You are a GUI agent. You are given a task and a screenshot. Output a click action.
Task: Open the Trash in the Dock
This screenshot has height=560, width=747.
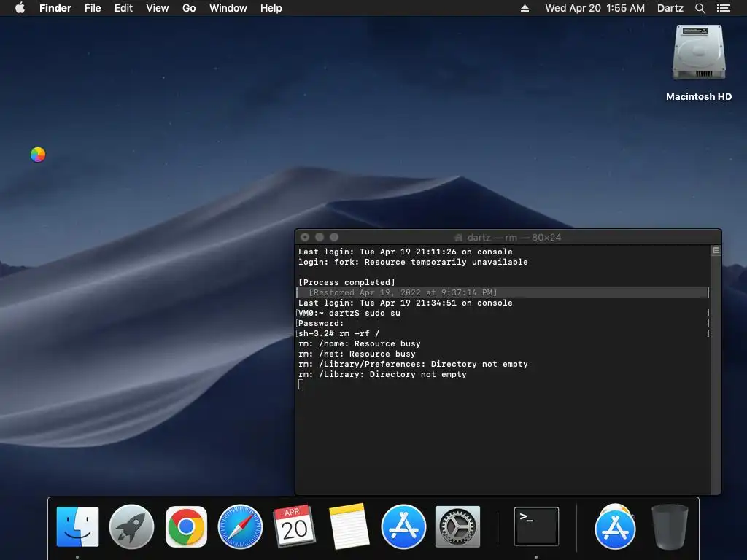[x=670, y=526]
